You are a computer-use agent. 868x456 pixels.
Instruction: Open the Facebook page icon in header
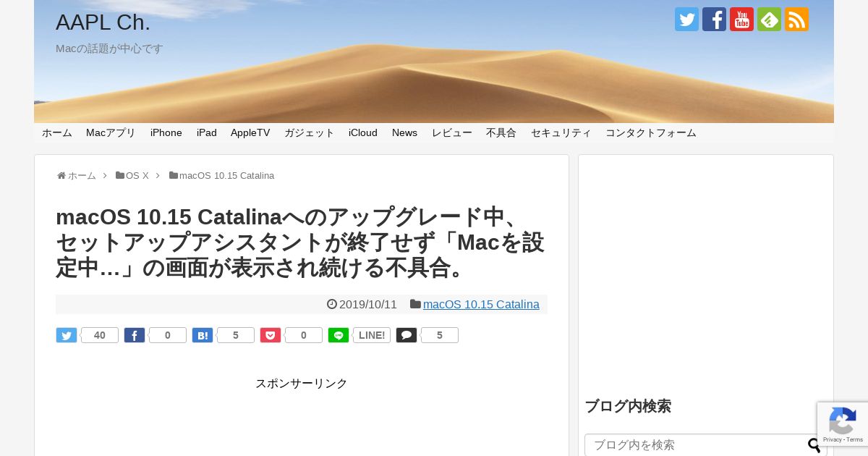click(714, 20)
